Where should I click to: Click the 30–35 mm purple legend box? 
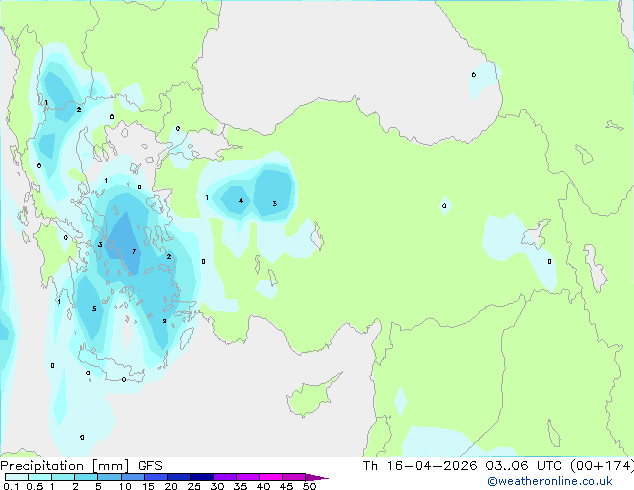pos(225,477)
